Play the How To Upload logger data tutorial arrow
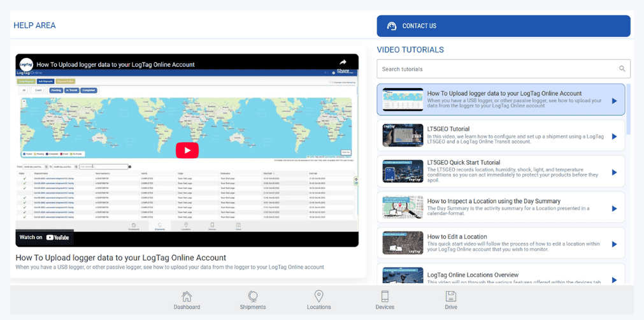The height and width of the screenshot is (320, 644). click(x=615, y=101)
